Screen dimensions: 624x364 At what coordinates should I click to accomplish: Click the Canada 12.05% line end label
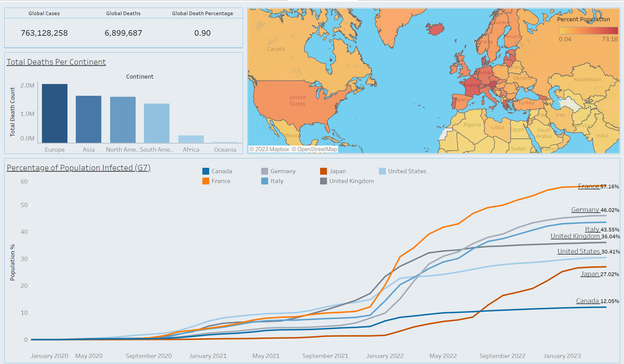point(598,301)
